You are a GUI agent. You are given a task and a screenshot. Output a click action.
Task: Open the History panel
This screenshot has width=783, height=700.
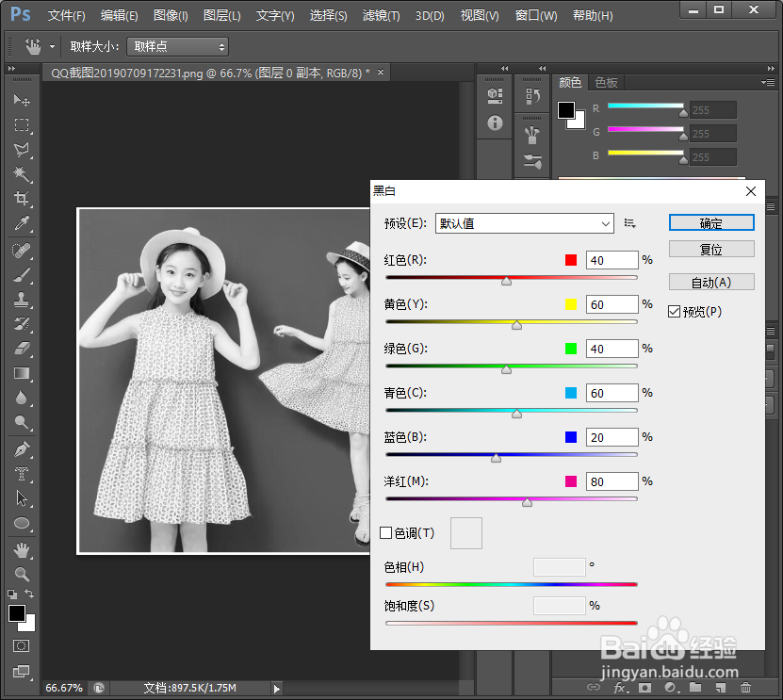(x=532, y=94)
